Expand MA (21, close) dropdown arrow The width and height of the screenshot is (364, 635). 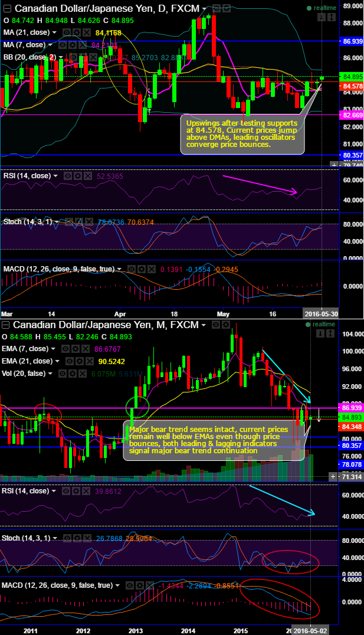click(54, 33)
